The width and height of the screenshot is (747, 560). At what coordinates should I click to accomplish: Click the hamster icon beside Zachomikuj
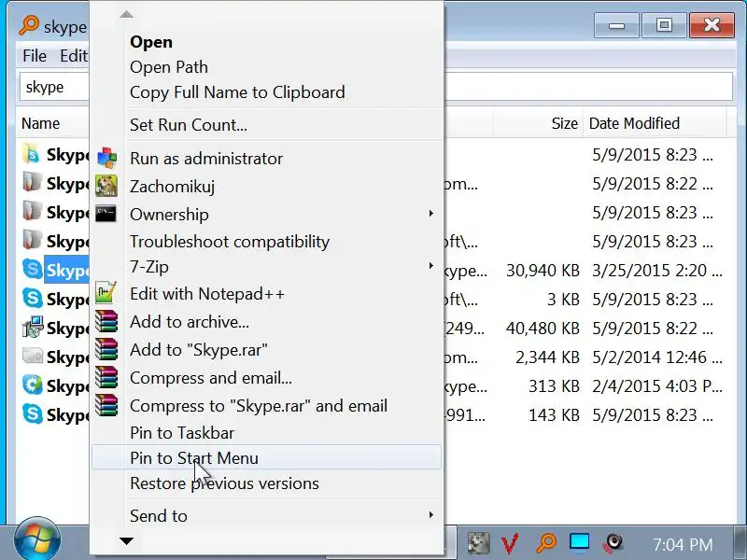[106, 186]
